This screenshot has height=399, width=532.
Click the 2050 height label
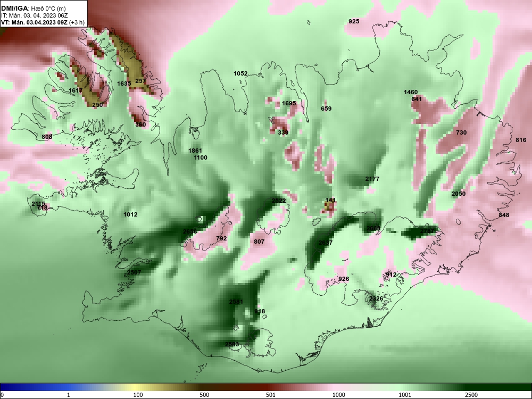459,194
